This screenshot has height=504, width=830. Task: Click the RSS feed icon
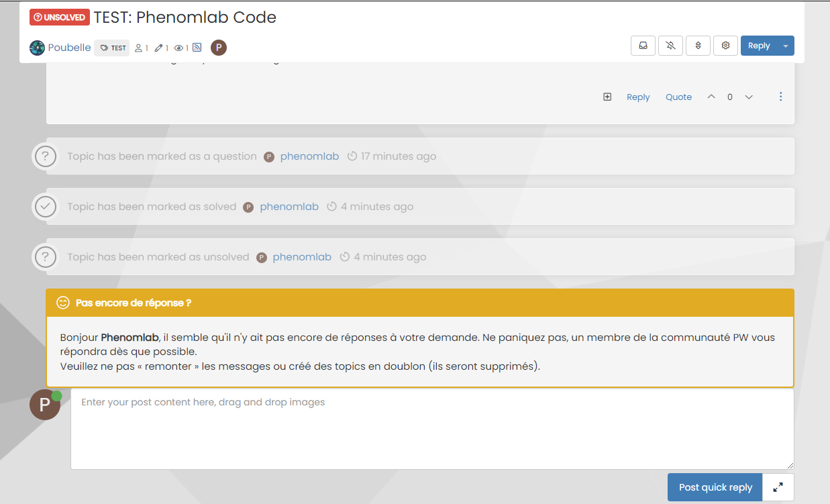tap(197, 48)
